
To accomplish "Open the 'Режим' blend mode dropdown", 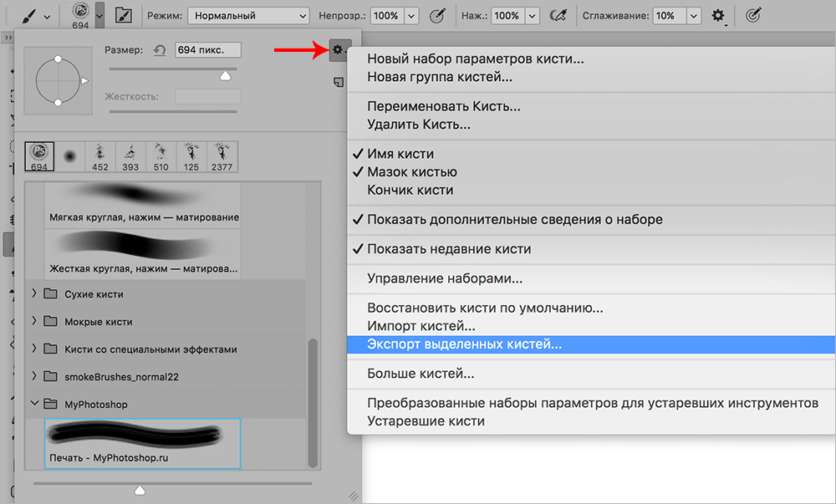I will 248,16.
